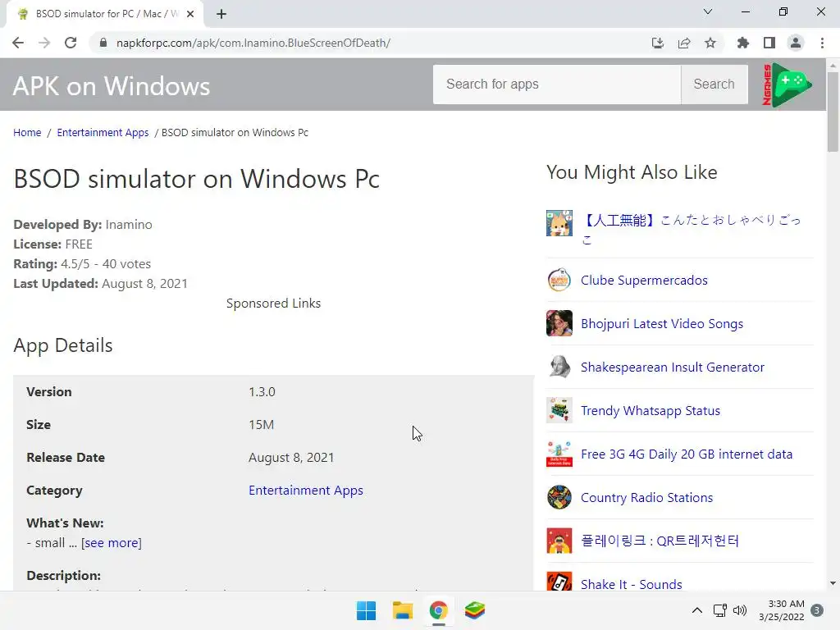Open Shake It - Sounds link

[x=631, y=584]
